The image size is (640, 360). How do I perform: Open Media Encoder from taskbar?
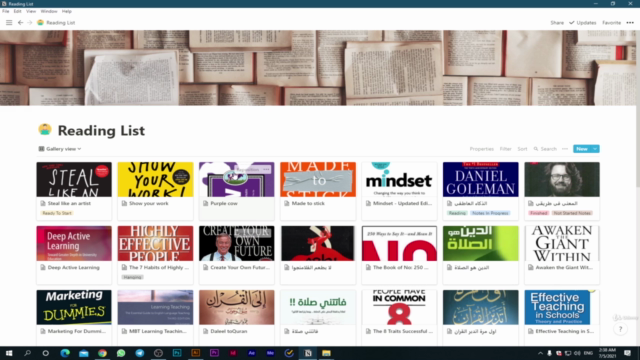coord(270,353)
